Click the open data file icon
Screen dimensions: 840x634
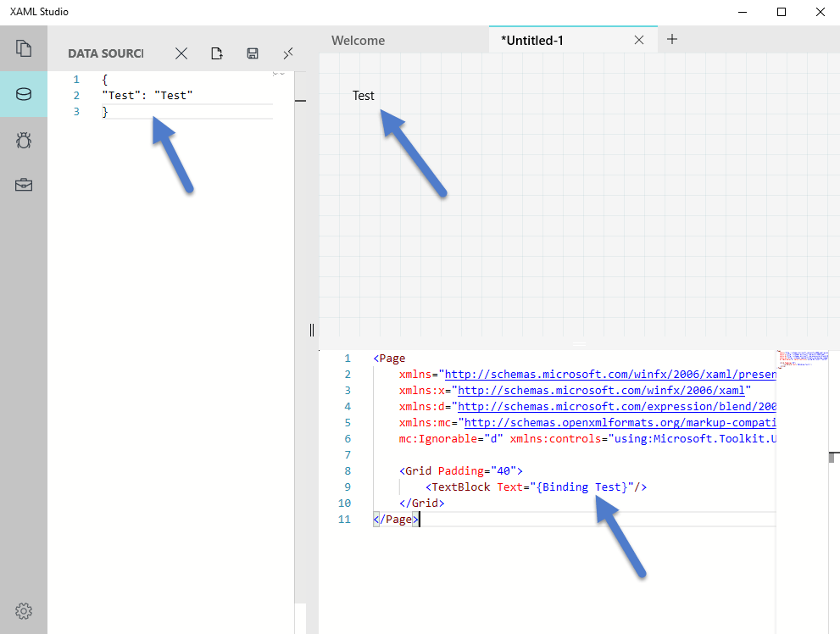pyautogui.click(x=217, y=53)
